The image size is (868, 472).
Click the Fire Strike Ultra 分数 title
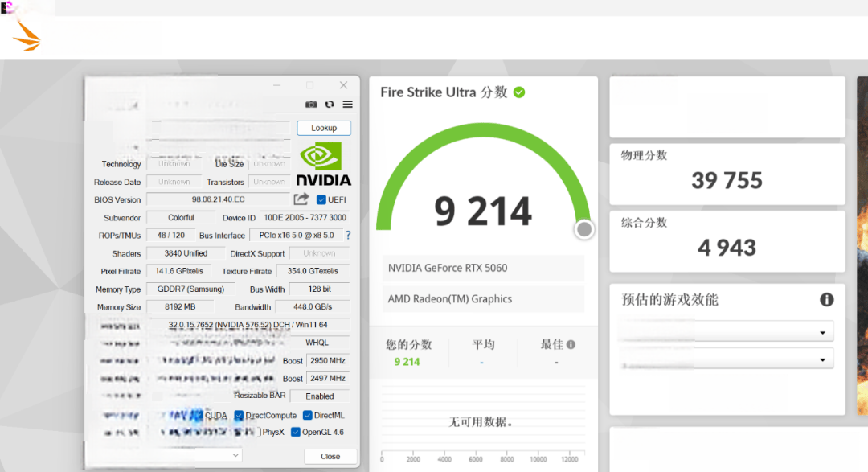(444, 92)
